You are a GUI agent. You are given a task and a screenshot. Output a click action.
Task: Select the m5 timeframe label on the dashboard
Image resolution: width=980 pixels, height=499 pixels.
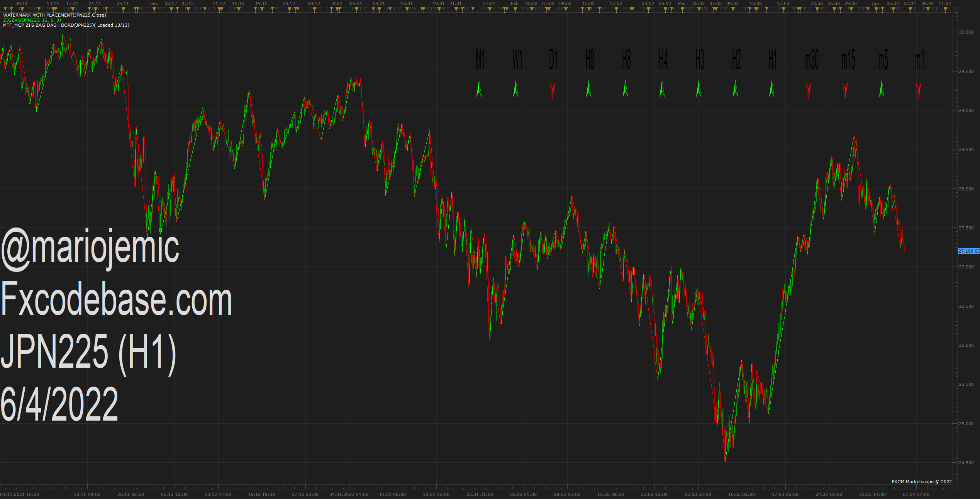pos(883,59)
